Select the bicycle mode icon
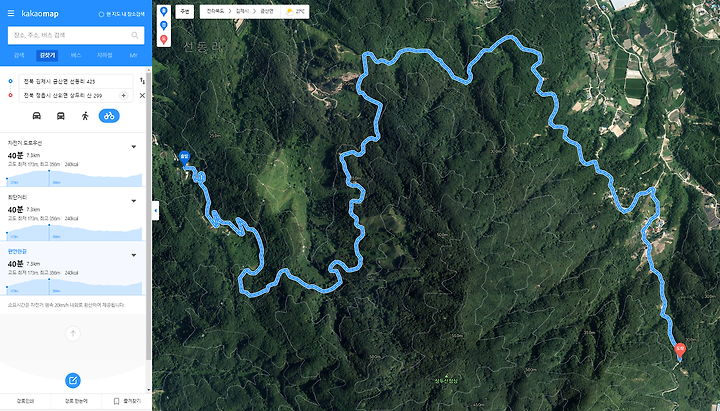The image size is (720, 411). click(109, 116)
